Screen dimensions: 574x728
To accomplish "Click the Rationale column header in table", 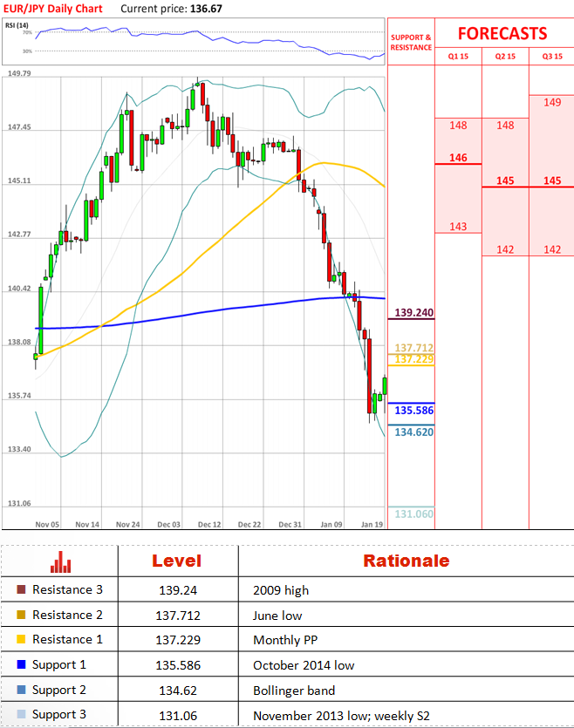I will point(407,561).
